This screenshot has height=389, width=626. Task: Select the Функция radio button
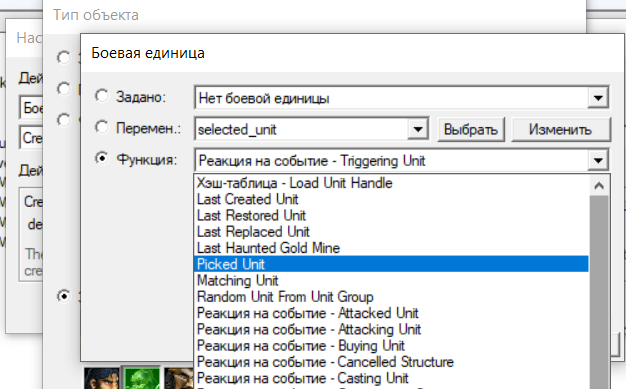coord(101,159)
